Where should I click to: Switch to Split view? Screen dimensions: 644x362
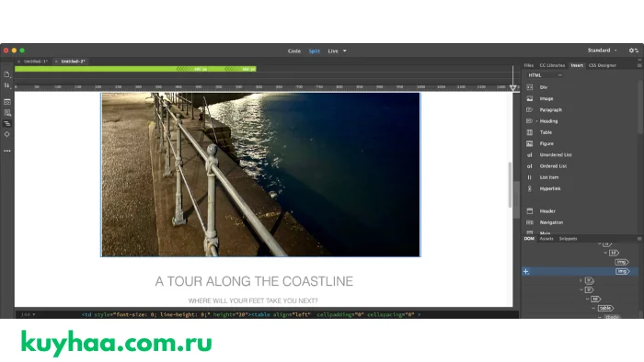click(x=315, y=51)
